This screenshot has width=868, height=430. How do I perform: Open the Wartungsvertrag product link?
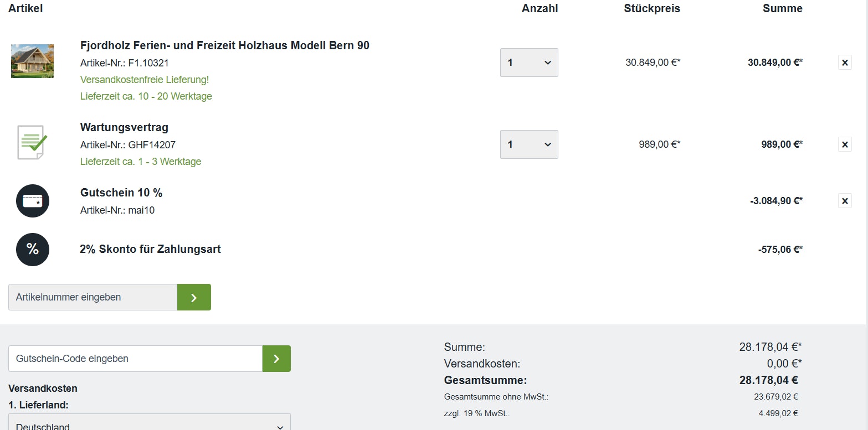(124, 127)
